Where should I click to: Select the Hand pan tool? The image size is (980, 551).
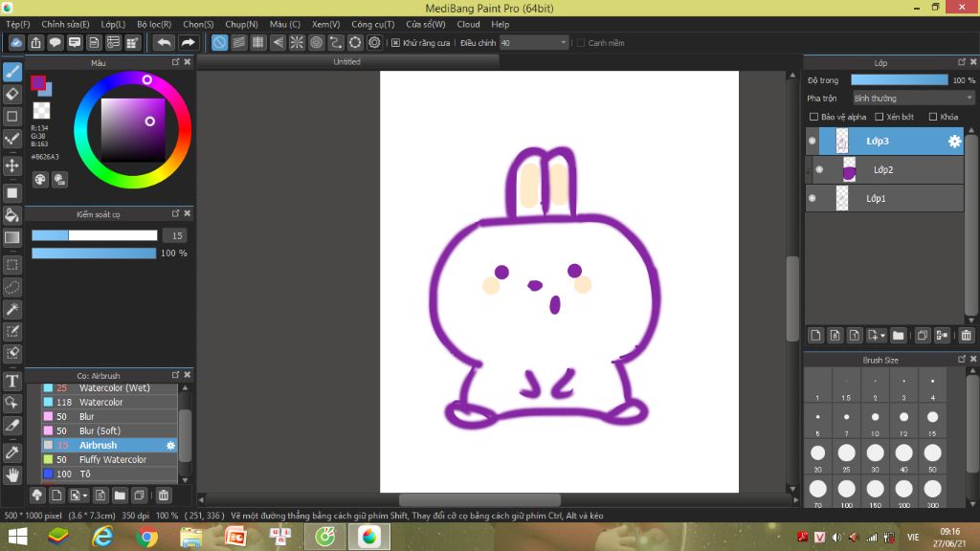coord(12,475)
